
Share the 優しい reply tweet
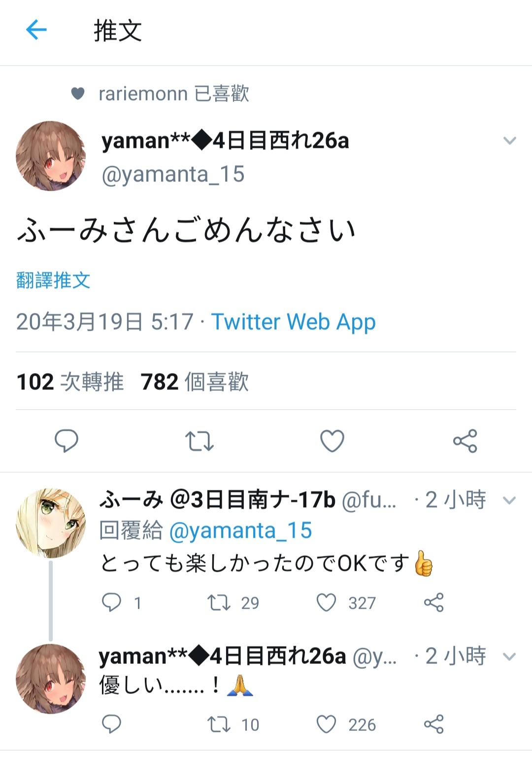(434, 724)
